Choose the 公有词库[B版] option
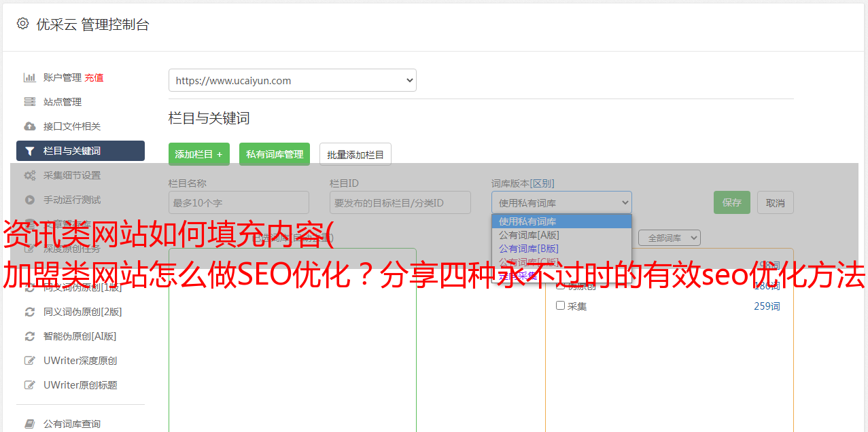The image size is (868, 432). (x=561, y=249)
